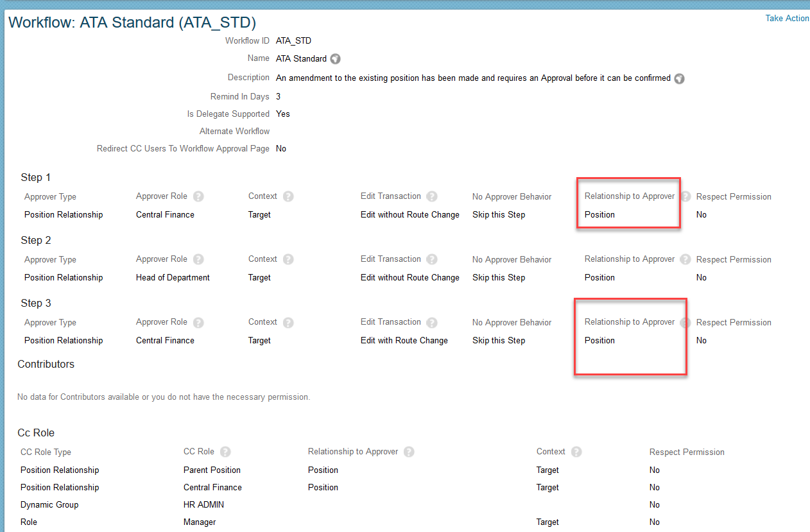Viewport: 810px width, 532px height.
Task: Open the Step 3 Edit Transaction help icon
Action: [x=432, y=322]
